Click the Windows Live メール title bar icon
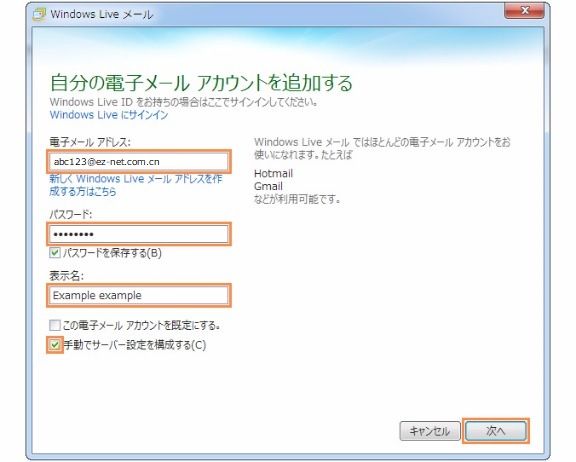The width and height of the screenshot is (576, 462). tap(39, 14)
